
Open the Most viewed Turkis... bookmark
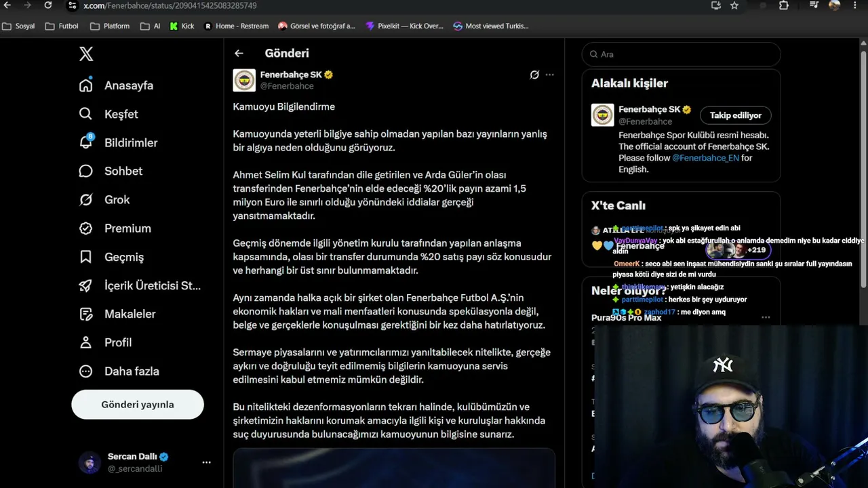point(491,26)
